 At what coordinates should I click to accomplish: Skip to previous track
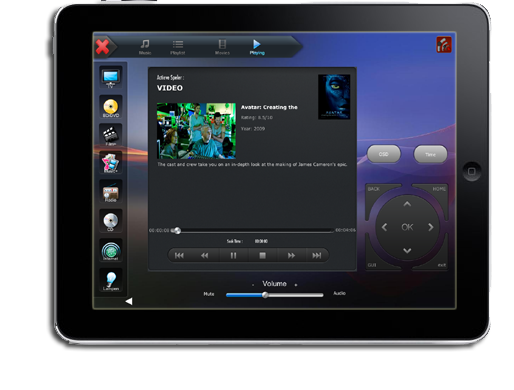coord(179,255)
